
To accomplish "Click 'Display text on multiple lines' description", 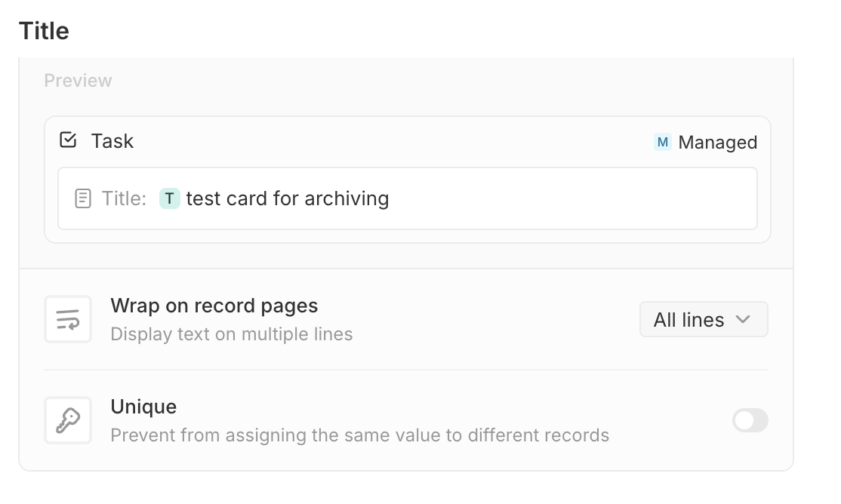I will click(x=232, y=333).
